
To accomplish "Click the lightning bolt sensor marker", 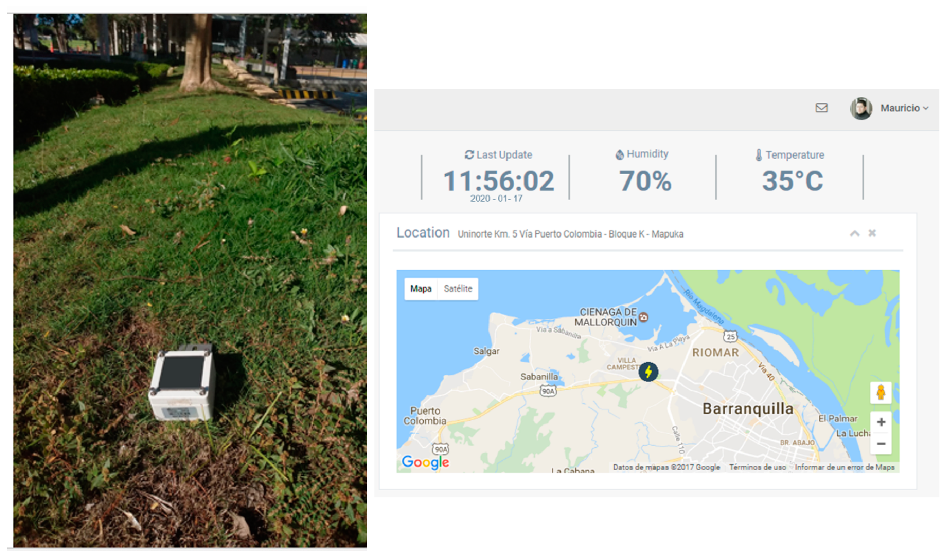I will [x=648, y=372].
